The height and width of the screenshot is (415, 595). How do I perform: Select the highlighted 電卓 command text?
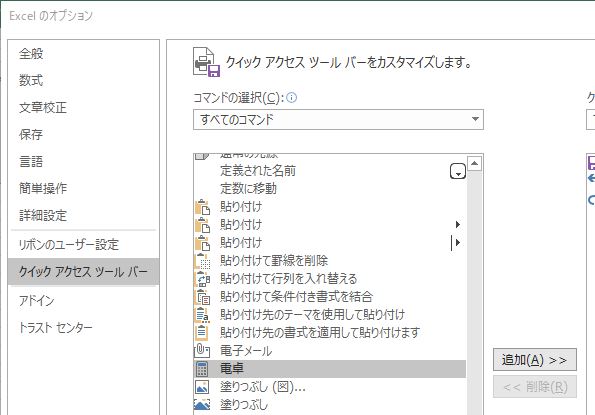[232, 369]
